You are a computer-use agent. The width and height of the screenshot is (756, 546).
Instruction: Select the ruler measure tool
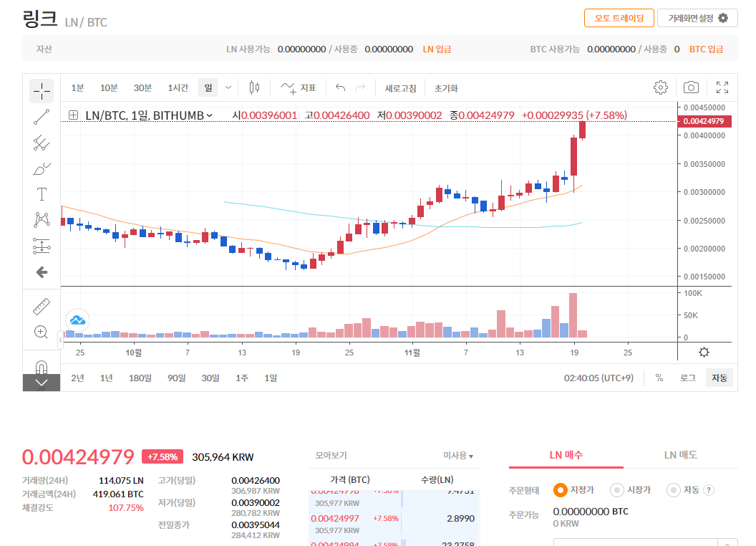click(x=42, y=307)
